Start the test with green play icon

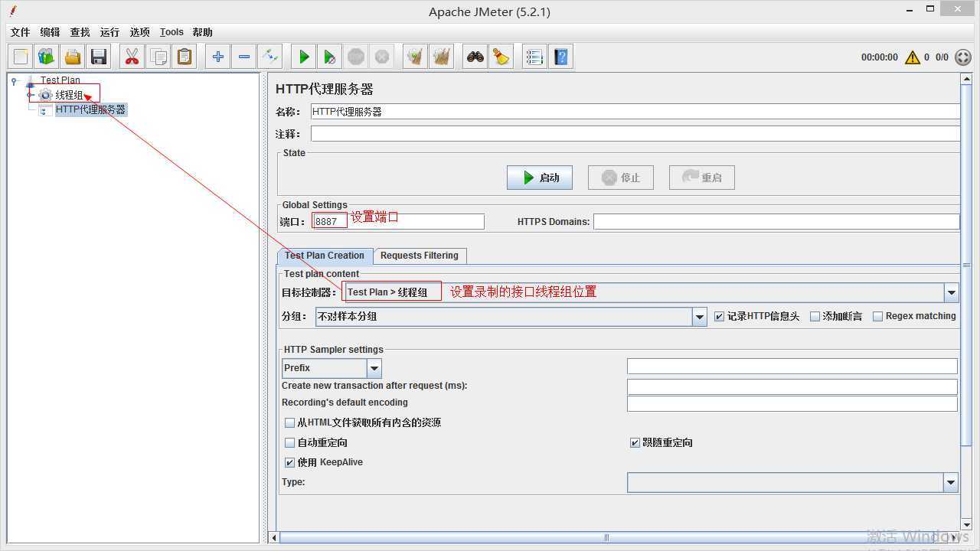[304, 57]
